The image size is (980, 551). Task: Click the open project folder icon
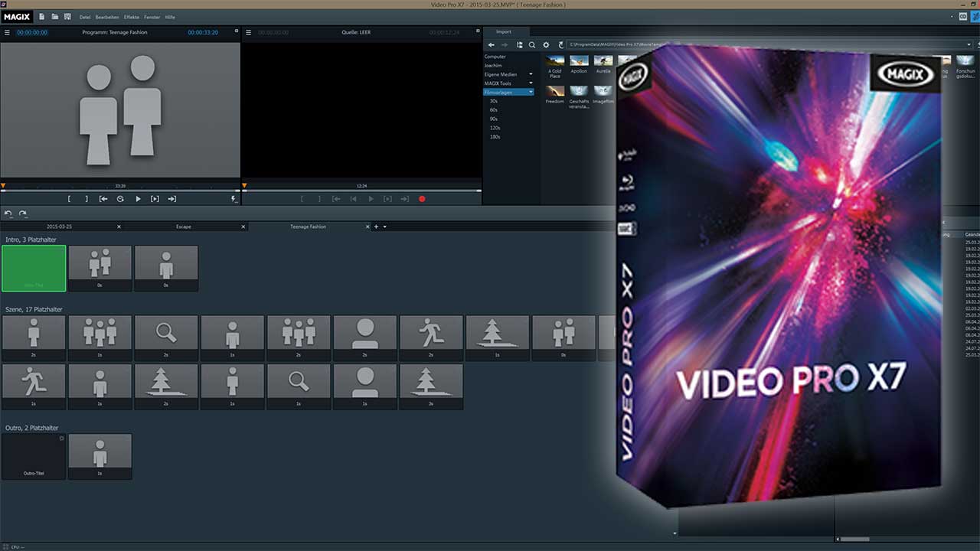tap(54, 17)
